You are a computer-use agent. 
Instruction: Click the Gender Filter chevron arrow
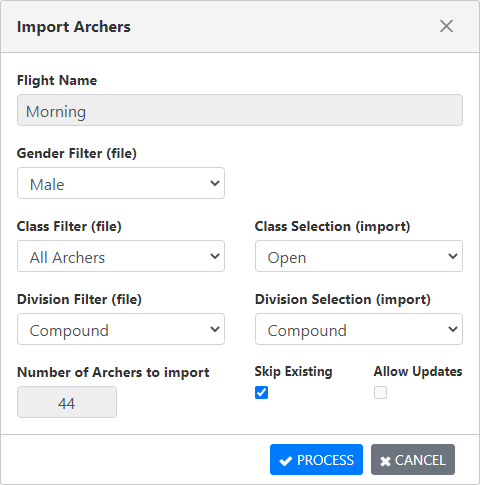(x=215, y=183)
